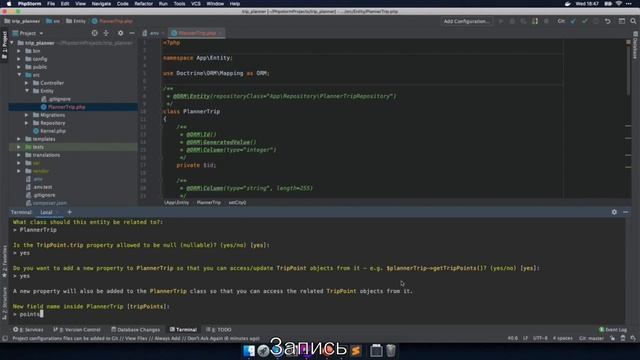Open the Database Changes tool window tab
The width and height of the screenshot is (640, 360).
click(136, 329)
